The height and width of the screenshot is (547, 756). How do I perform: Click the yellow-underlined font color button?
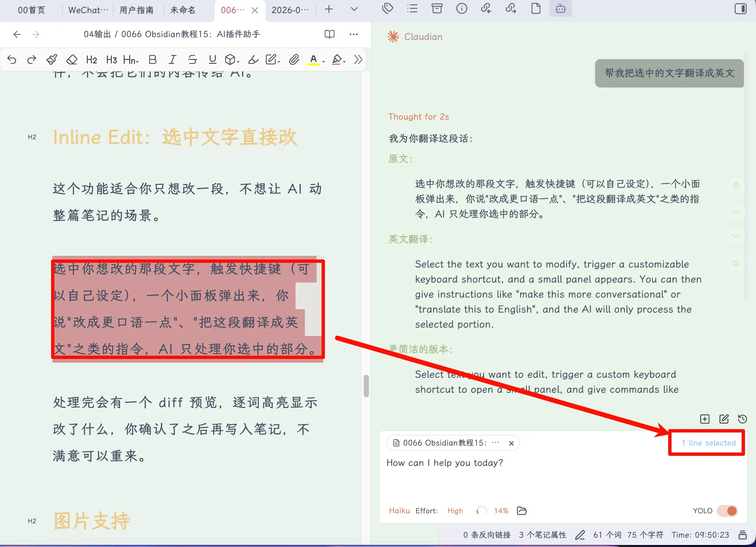(313, 60)
